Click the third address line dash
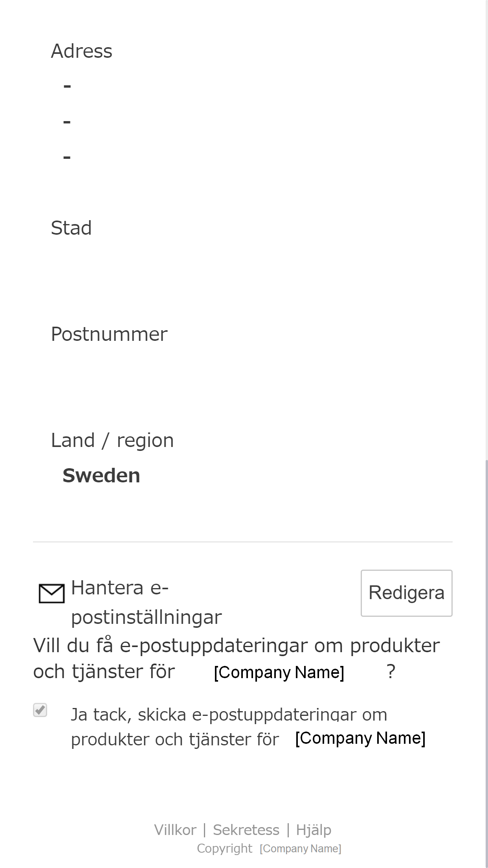The height and width of the screenshot is (868, 488). tap(67, 157)
